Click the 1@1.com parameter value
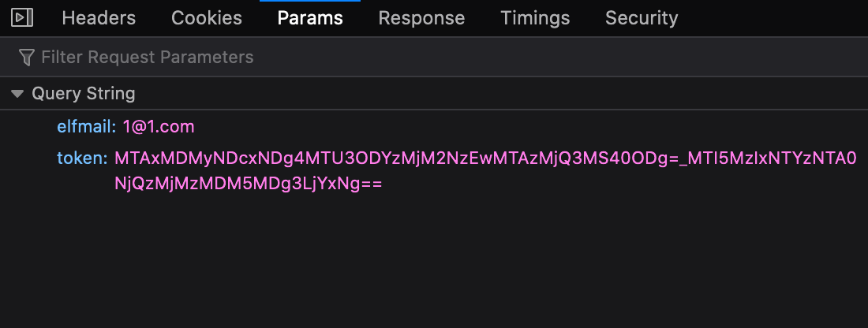The height and width of the screenshot is (328, 868). (159, 127)
